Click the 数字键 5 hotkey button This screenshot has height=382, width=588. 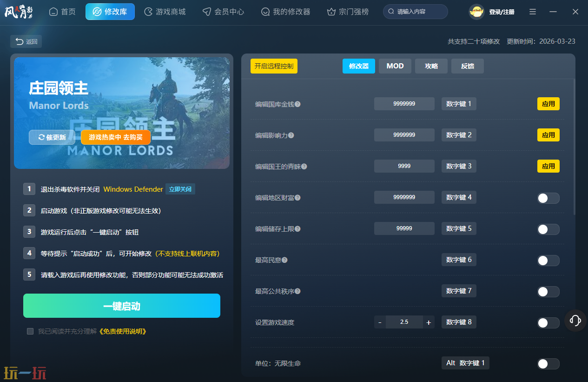click(x=459, y=228)
